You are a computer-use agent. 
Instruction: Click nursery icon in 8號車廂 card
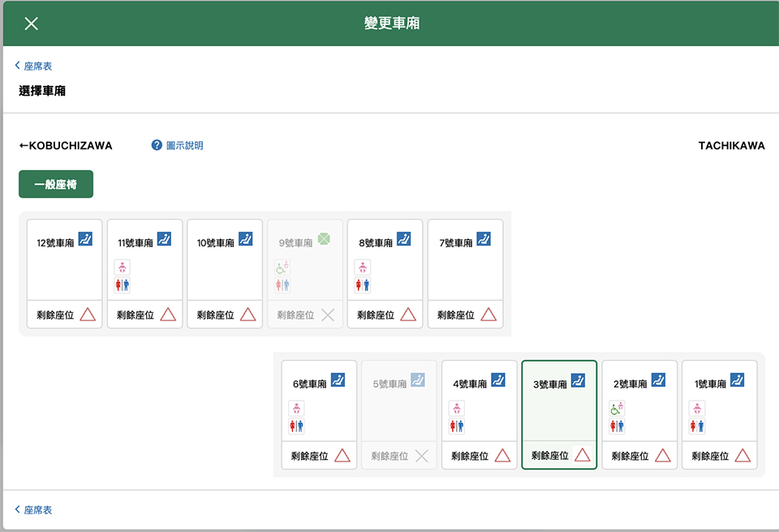[363, 267]
